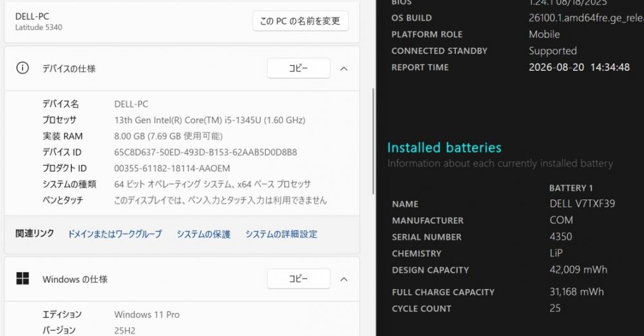This screenshot has width=644, height=336.
Task: Copy Windows specifications
Action: coord(299,279)
